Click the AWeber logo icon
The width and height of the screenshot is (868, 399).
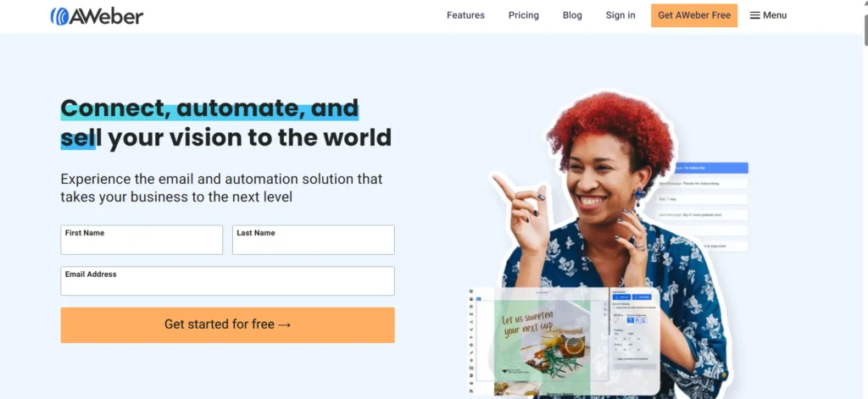point(58,16)
